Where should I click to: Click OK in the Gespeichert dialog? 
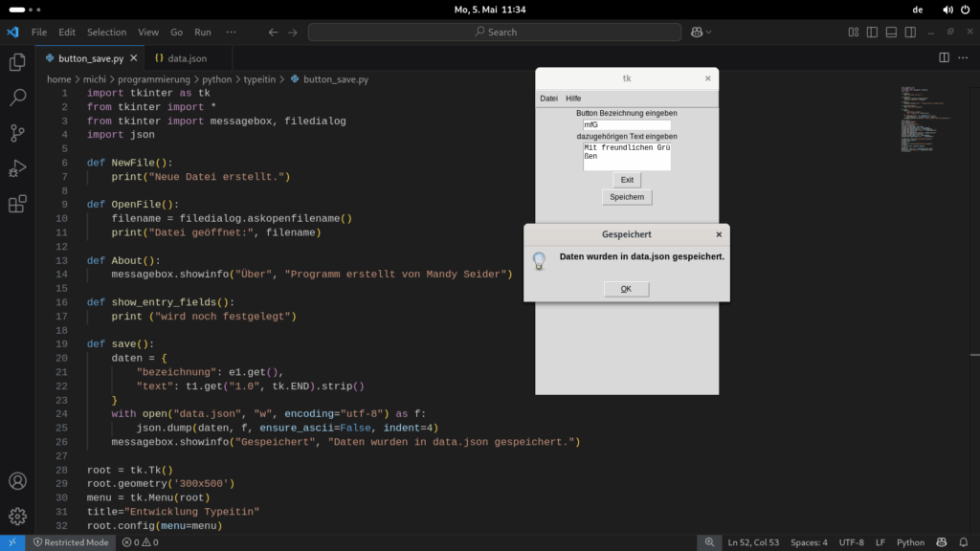(x=626, y=289)
